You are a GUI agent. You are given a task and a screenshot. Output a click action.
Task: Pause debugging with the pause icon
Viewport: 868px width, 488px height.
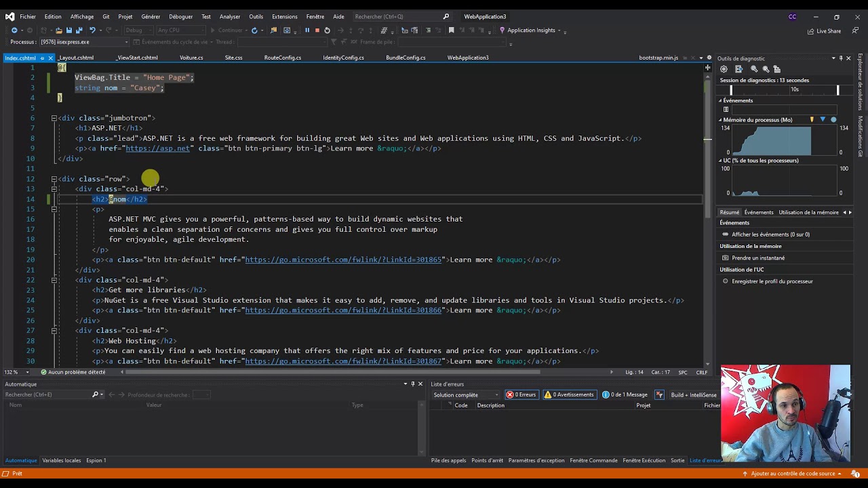[x=307, y=30]
